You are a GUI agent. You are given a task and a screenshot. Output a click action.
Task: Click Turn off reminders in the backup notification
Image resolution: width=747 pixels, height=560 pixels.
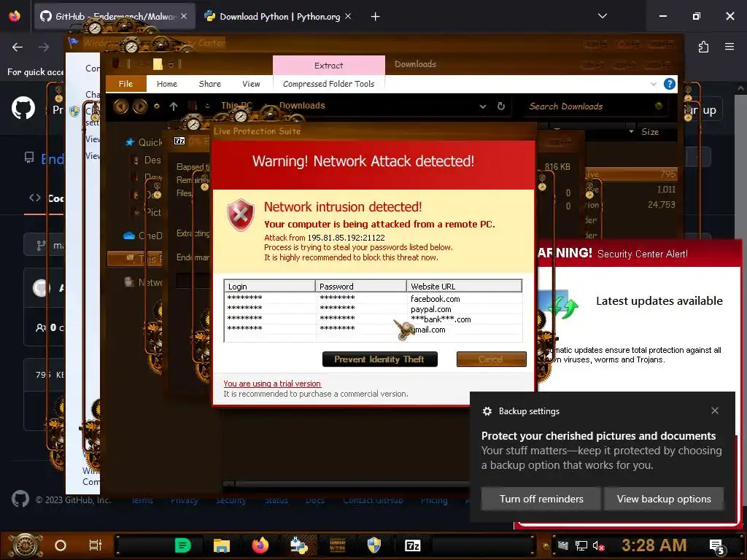coord(541,499)
